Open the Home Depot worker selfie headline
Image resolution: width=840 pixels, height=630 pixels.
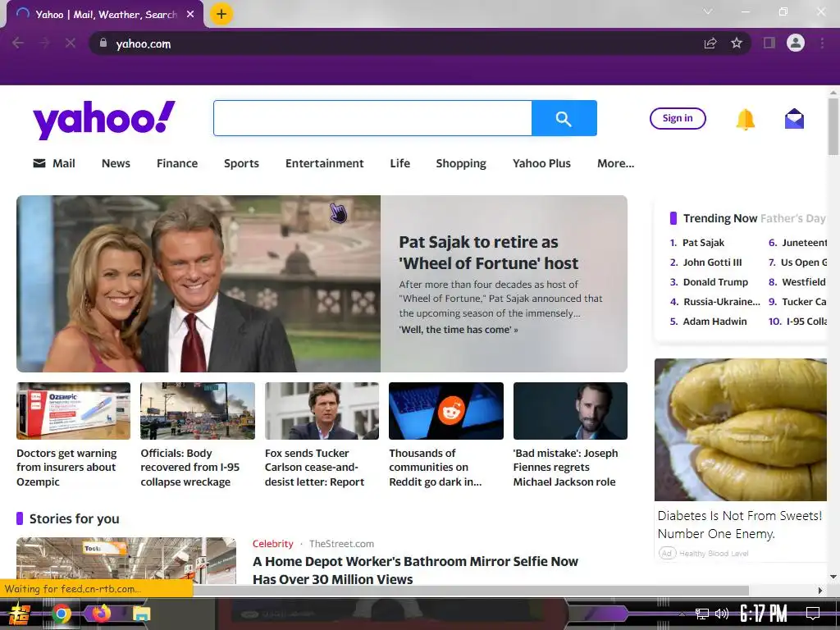point(415,570)
